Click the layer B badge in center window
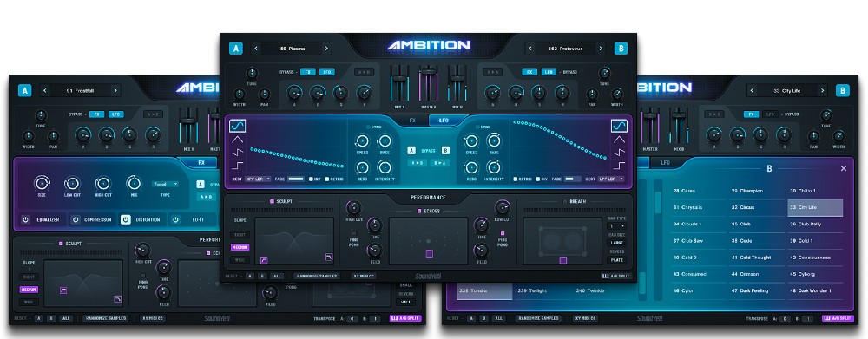This screenshot has width=868, height=339. (621, 48)
